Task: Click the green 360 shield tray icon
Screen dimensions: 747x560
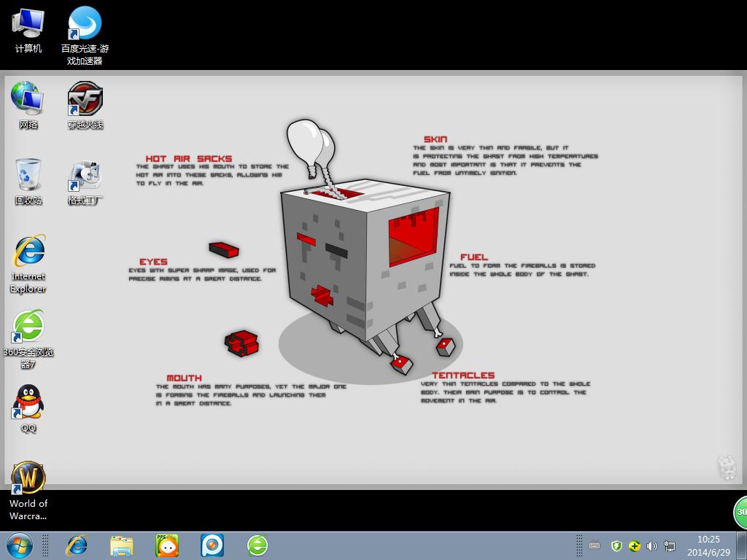Action: point(616,545)
